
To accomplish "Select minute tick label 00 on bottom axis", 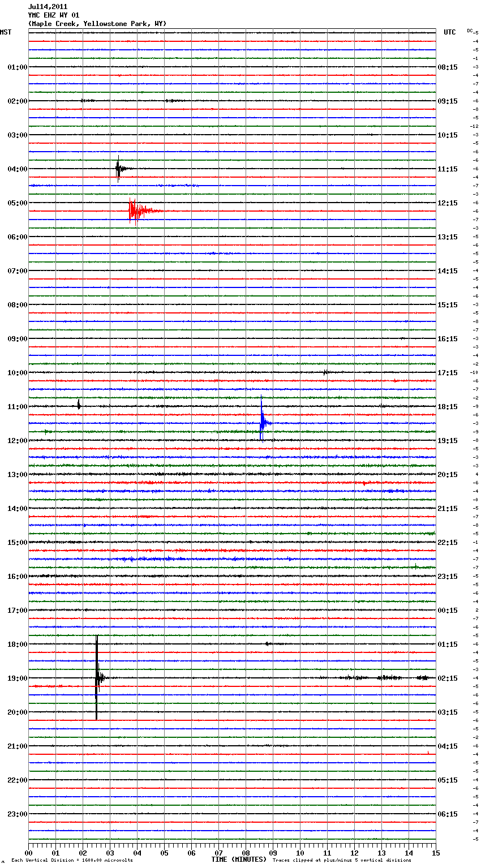I will click(x=28, y=853).
